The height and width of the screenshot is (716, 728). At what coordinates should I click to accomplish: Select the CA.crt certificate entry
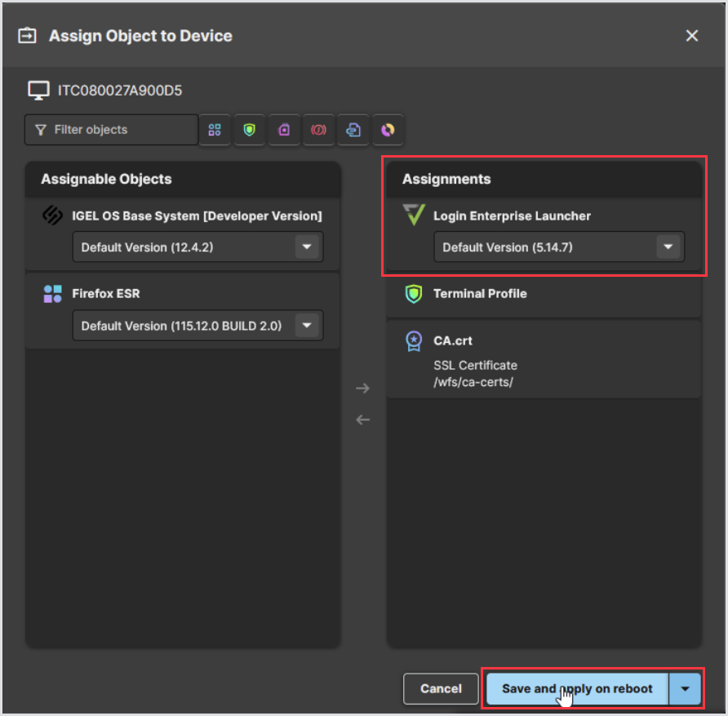point(544,358)
